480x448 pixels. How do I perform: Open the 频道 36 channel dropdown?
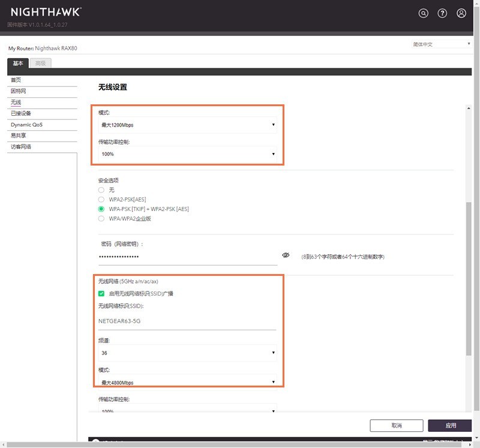coord(188,353)
